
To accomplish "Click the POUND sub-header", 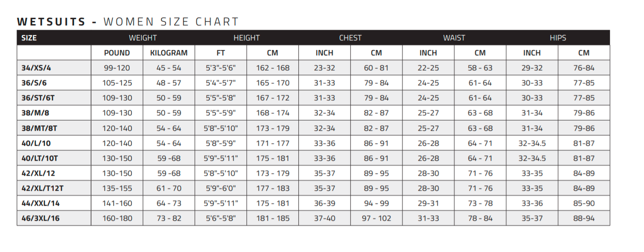I will (117, 53).
